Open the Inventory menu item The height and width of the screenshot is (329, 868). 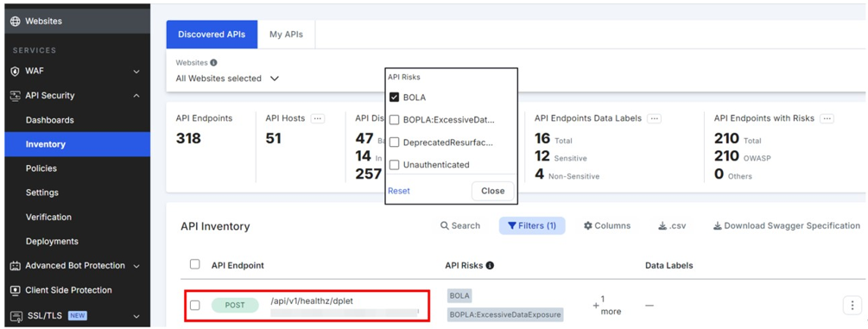click(x=78, y=144)
